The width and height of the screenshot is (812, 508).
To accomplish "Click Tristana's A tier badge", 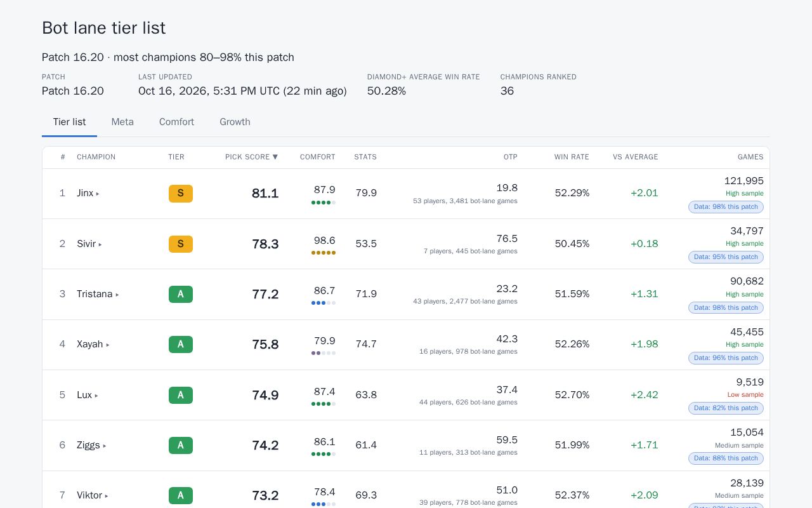I will pyautogui.click(x=181, y=294).
